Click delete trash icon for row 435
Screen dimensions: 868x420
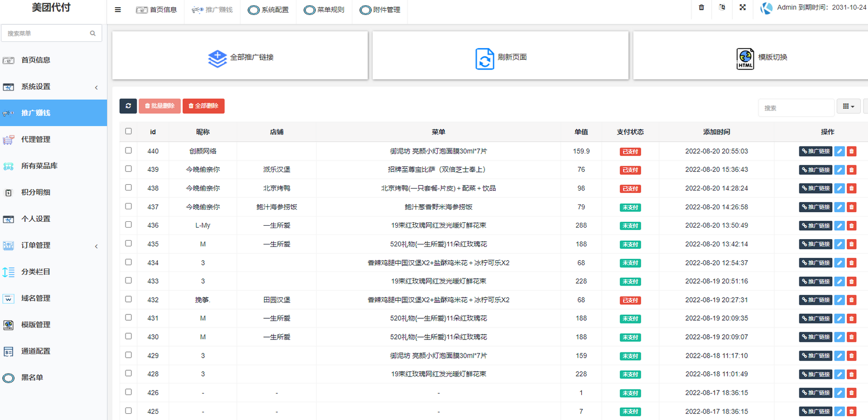pos(852,244)
